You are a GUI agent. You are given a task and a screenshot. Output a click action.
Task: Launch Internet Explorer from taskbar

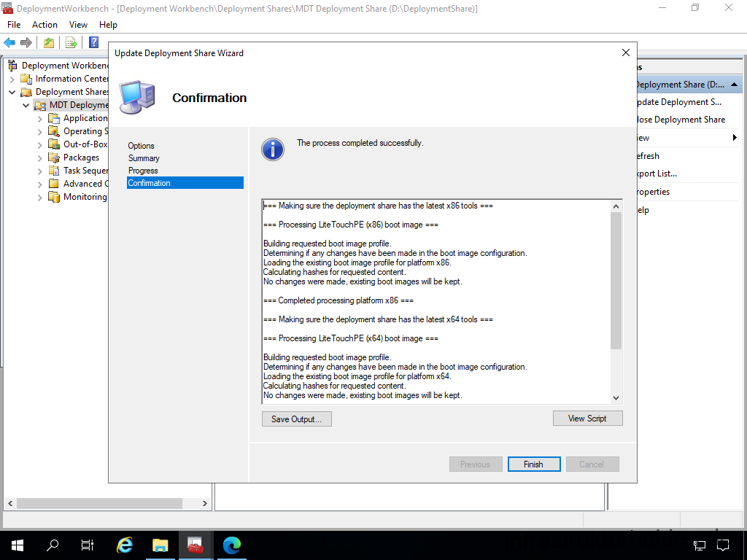coord(125,545)
